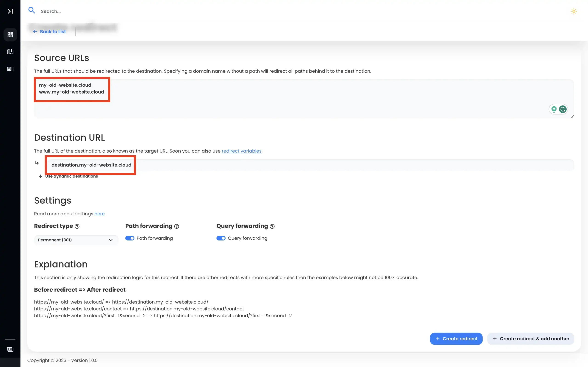Click the settings/sun icon top right

[574, 11]
